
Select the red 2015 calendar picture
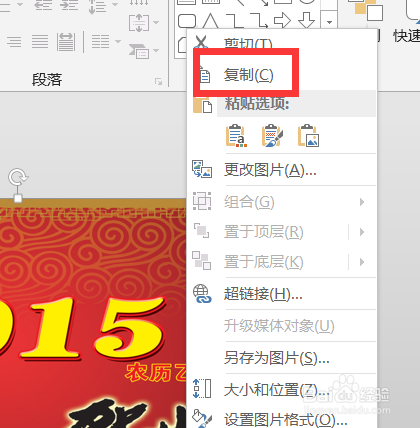(93, 313)
